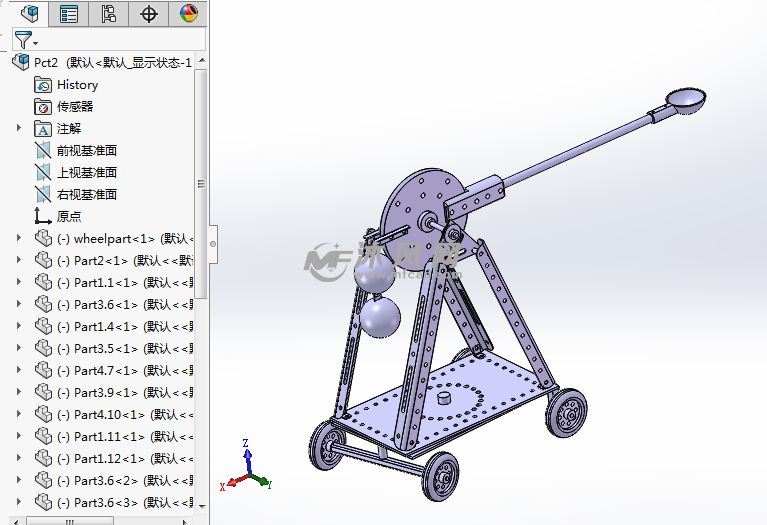Click the Part1.1<1> part icon
The image size is (767, 525).
tap(44, 282)
